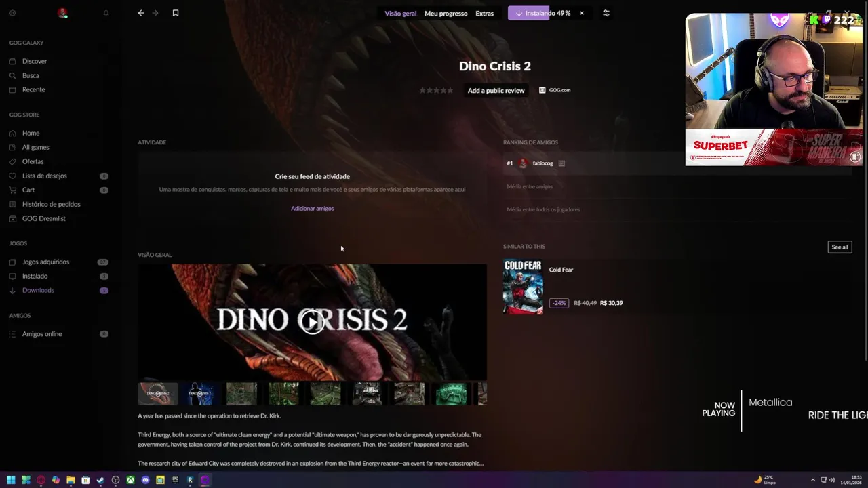The width and height of the screenshot is (868, 488).
Task: Switch to Visão geral tab
Action: click(x=401, y=13)
